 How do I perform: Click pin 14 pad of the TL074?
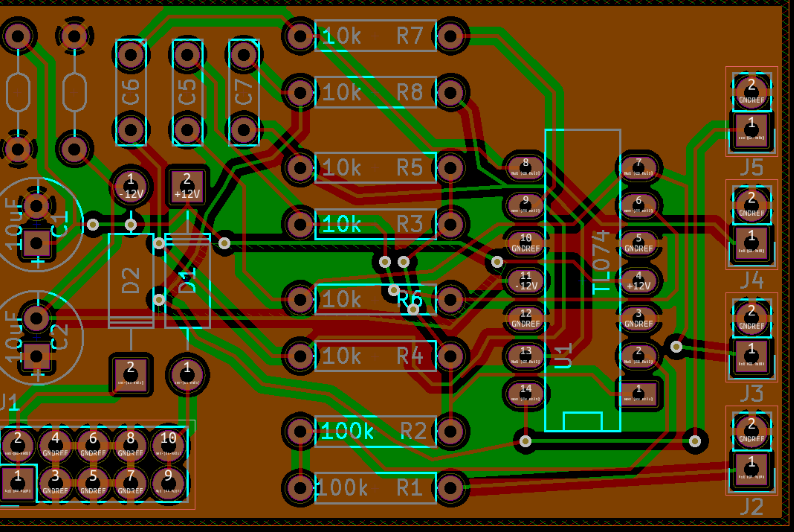[524, 390]
